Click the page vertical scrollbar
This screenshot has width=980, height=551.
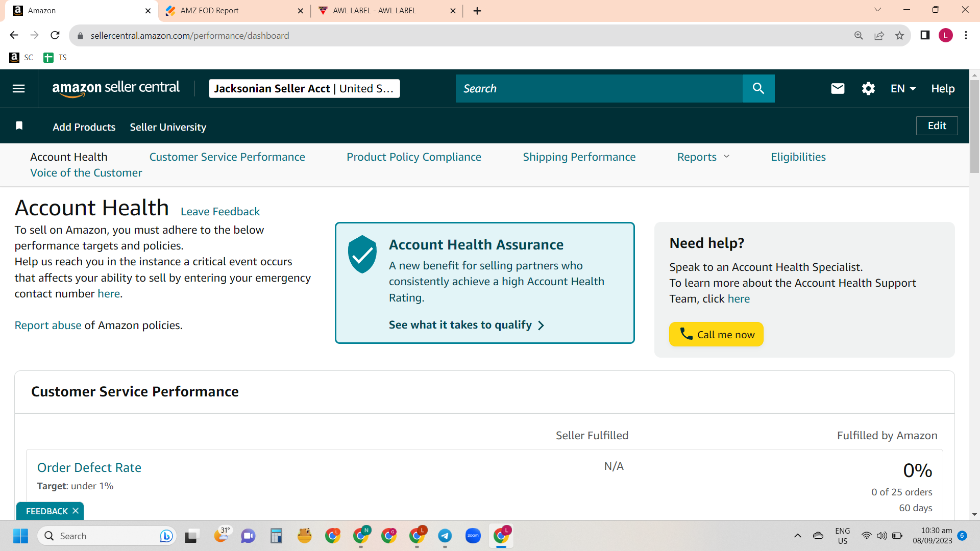(x=974, y=128)
